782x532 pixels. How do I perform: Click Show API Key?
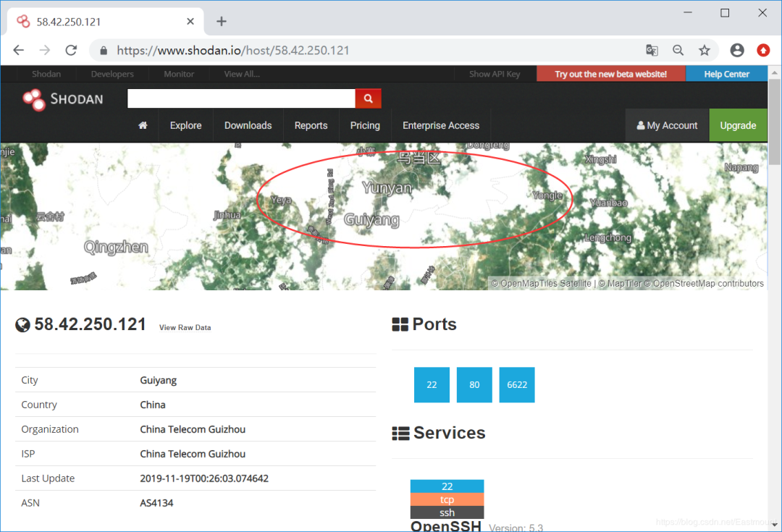pos(495,74)
